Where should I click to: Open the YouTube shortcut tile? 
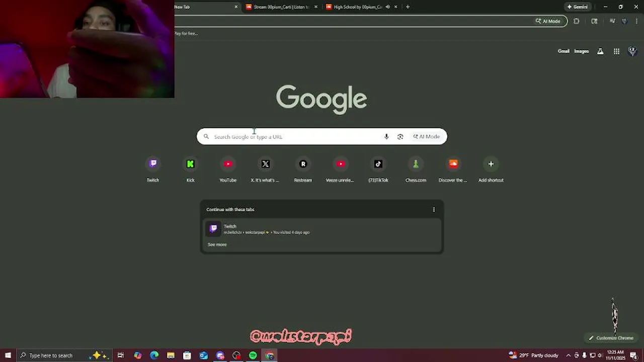tap(228, 170)
